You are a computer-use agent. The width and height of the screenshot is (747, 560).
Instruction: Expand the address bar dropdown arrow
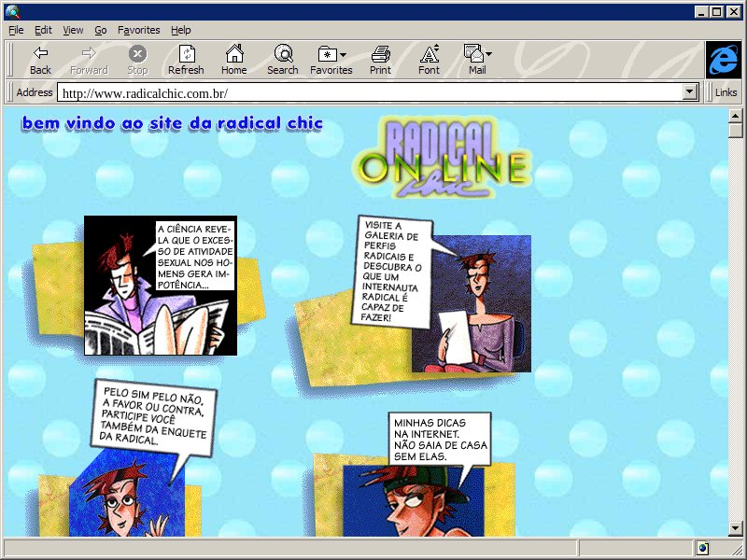click(x=690, y=92)
